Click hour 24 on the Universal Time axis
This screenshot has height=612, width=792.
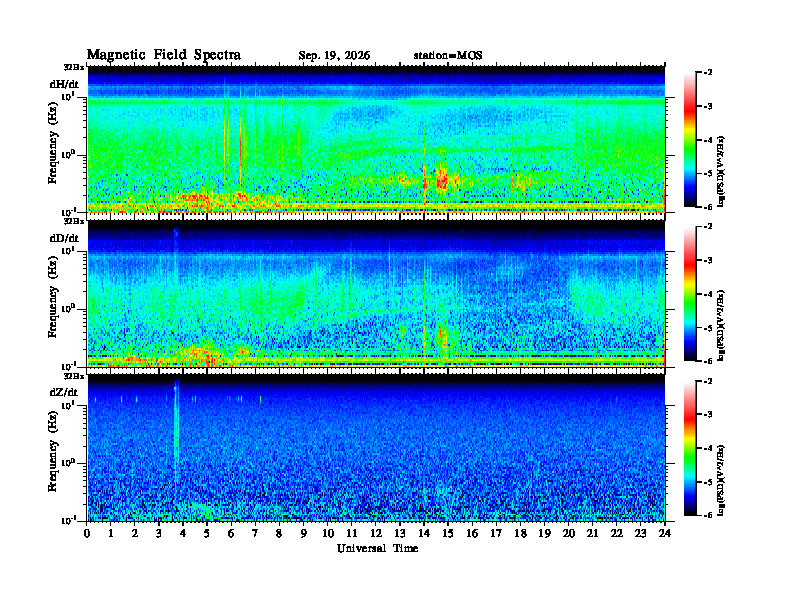coord(665,533)
